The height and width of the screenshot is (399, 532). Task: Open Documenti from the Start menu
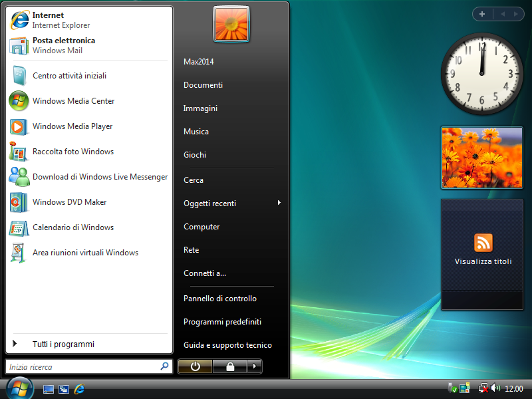(203, 85)
